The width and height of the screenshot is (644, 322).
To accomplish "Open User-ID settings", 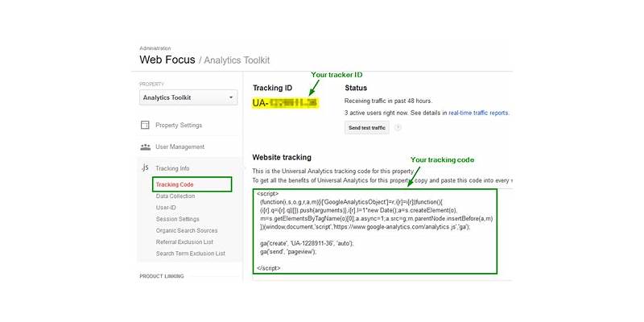I will click(166, 208).
